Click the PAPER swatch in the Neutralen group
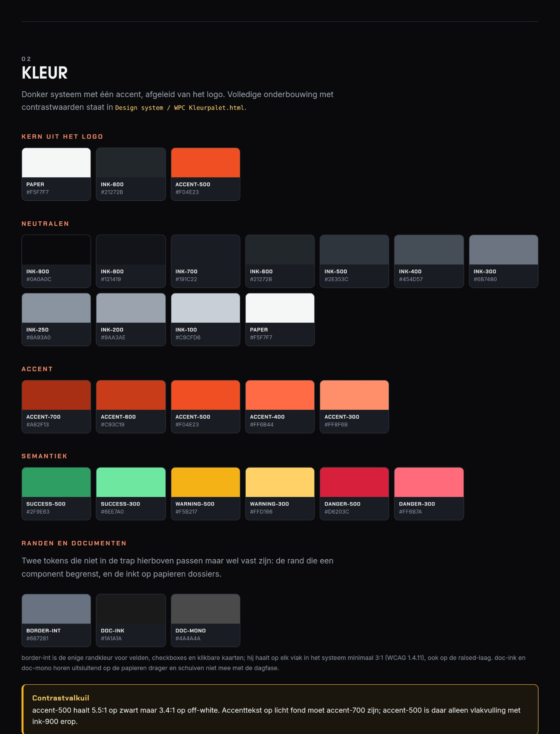The height and width of the screenshot is (734, 560). (x=280, y=320)
